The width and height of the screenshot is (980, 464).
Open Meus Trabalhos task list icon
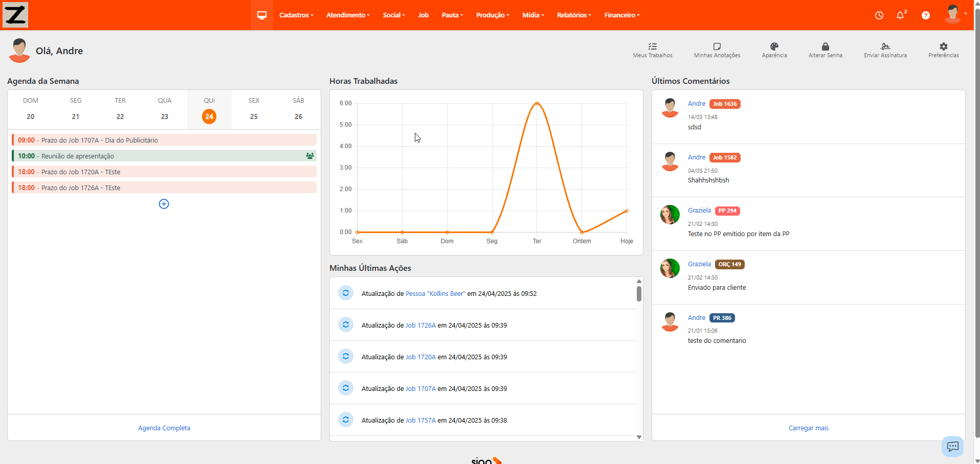coord(652,47)
